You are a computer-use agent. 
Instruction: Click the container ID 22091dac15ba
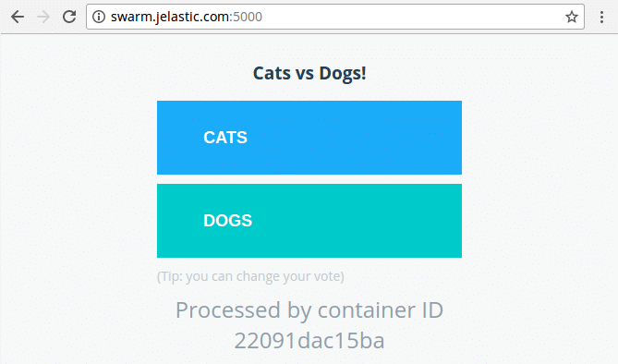tap(309, 341)
